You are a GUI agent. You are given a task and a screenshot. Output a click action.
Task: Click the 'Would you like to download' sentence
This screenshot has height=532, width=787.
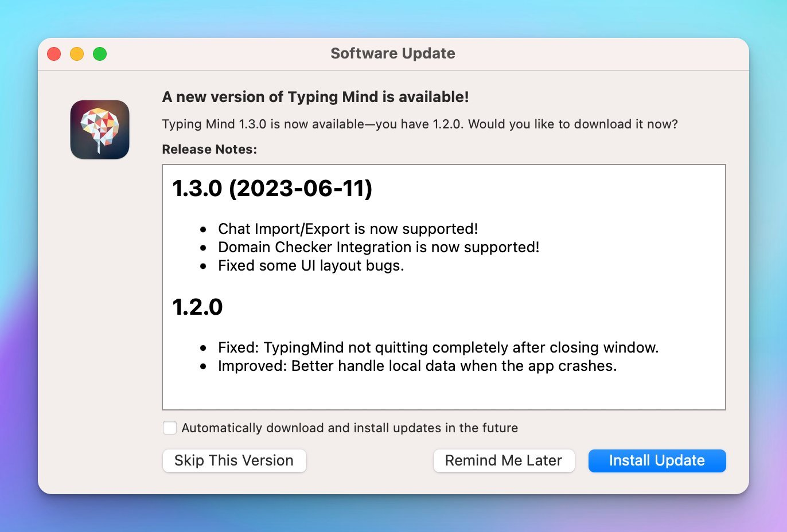[573, 124]
